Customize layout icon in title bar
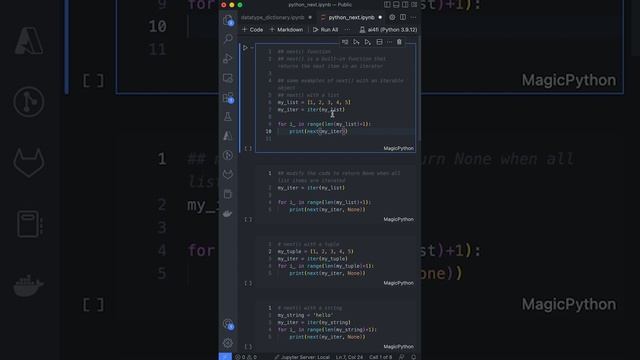 [414, 4]
